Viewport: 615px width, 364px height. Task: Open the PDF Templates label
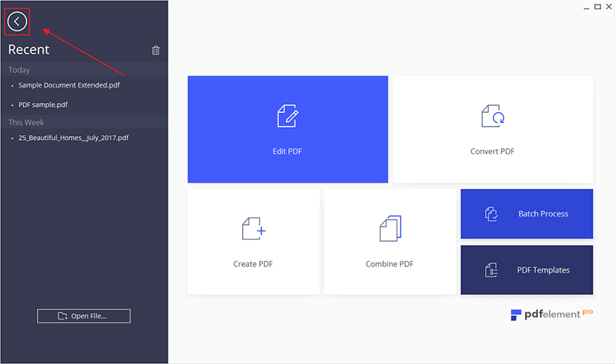pos(544,270)
